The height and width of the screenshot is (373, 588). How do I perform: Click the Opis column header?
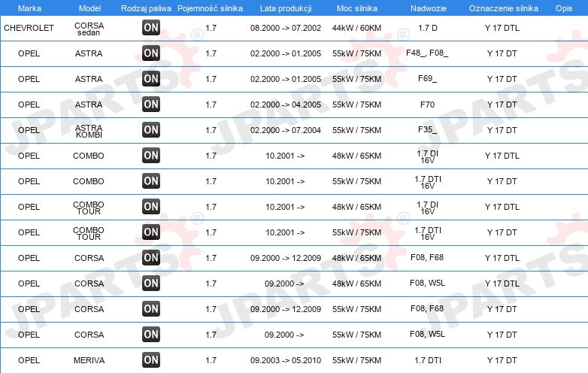tap(564, 8)
